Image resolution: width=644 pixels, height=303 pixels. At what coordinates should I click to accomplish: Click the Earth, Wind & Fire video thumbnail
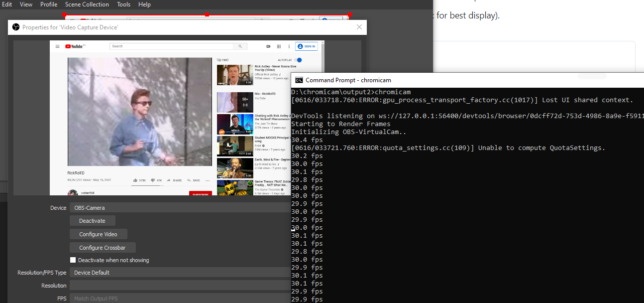click(235, 168)
